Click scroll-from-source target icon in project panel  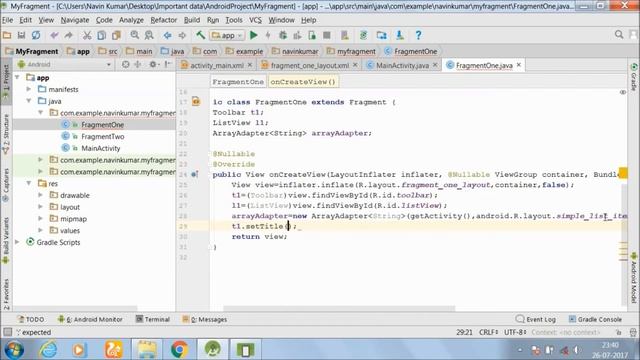click(126, 64)
